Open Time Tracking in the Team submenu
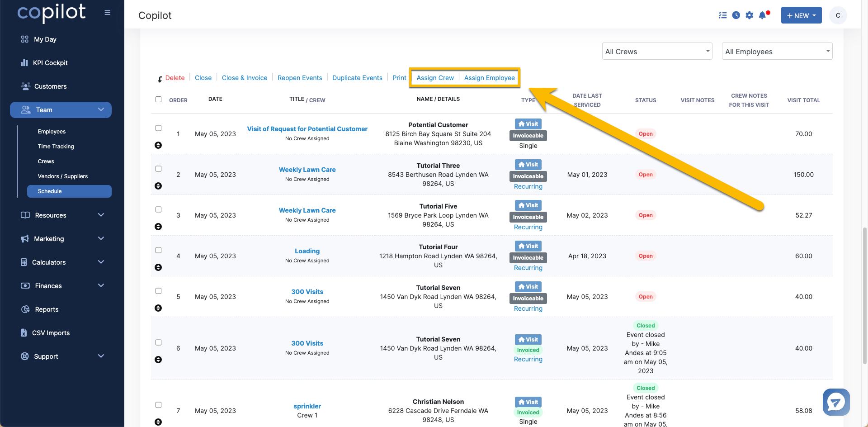The height and width of the screenshot is (427, 868). click(56, 147)
